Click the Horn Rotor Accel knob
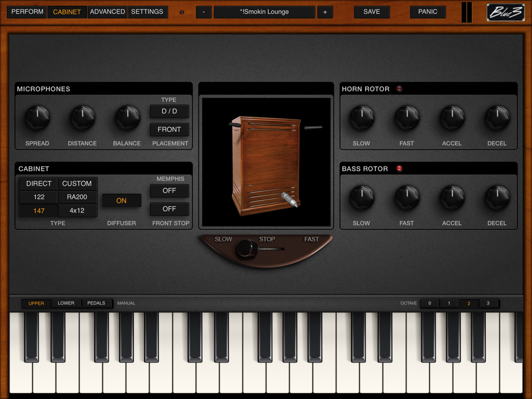The image size is (532, 399). 452,118
